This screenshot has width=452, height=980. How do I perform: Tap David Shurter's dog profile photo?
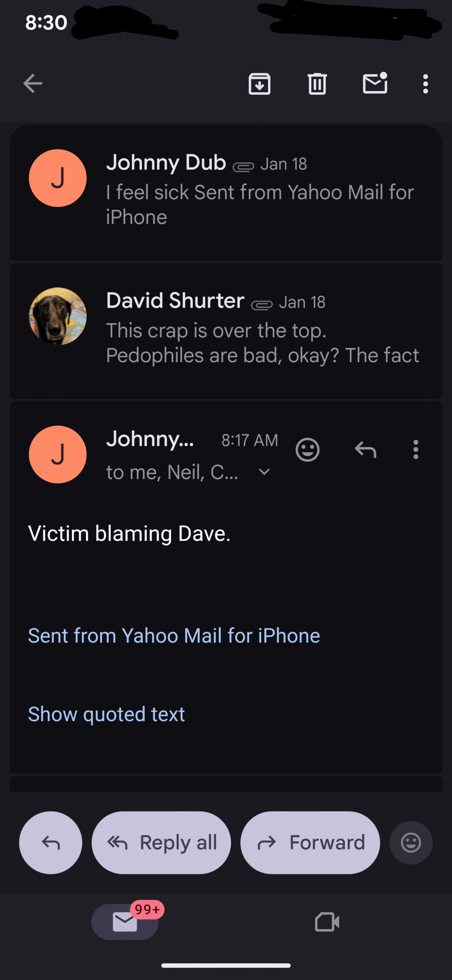pos(58,316)
